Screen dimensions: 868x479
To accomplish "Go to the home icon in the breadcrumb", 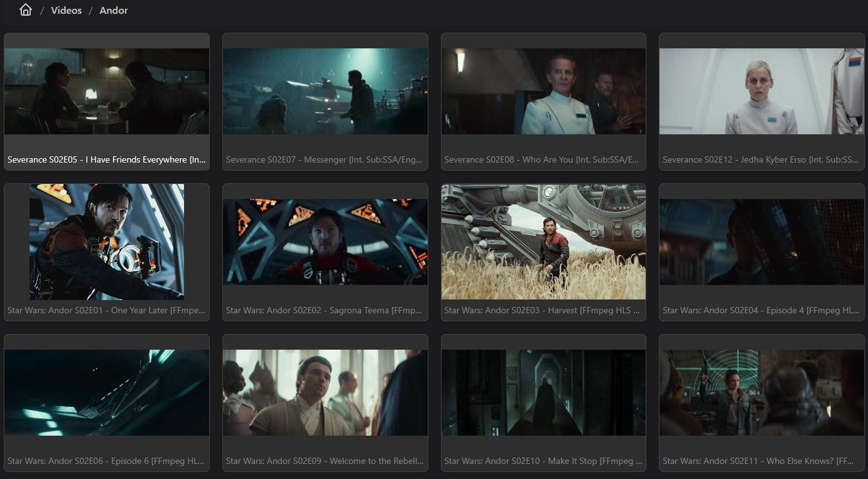I will click(26, 10).
